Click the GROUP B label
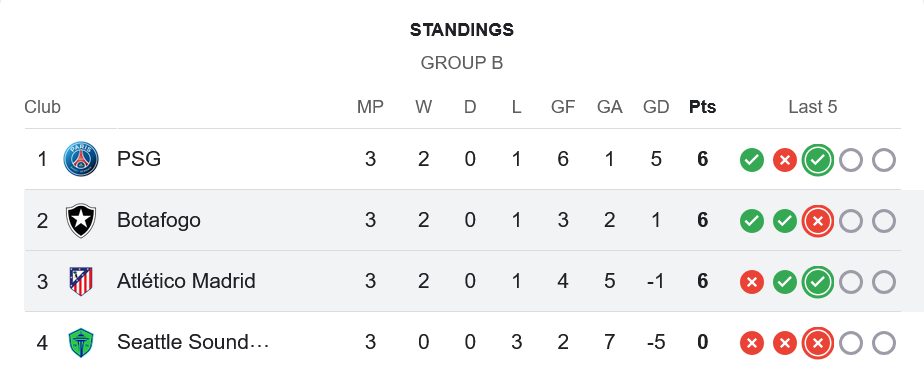The image size is (924, 390). 462,63
